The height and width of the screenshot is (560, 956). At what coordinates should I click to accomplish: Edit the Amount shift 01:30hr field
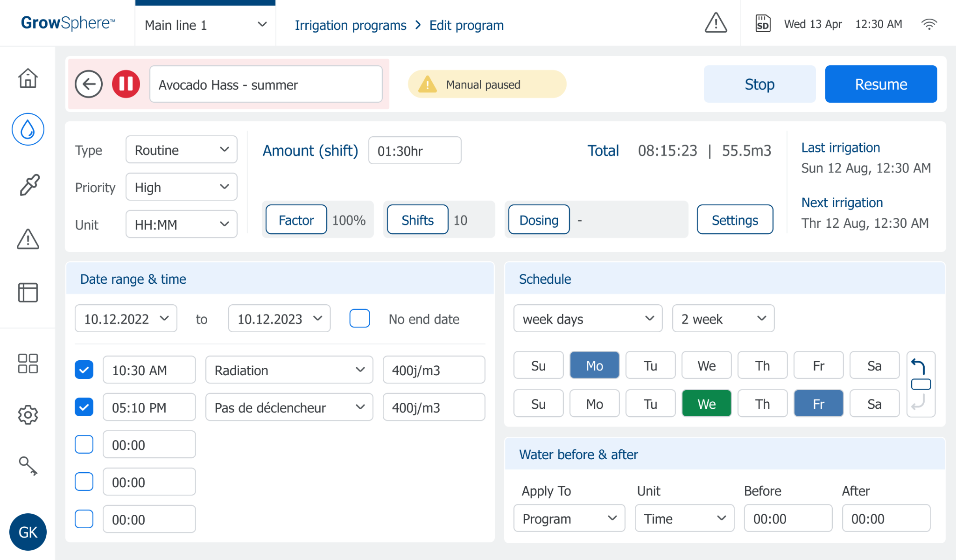tap(415, 150)
